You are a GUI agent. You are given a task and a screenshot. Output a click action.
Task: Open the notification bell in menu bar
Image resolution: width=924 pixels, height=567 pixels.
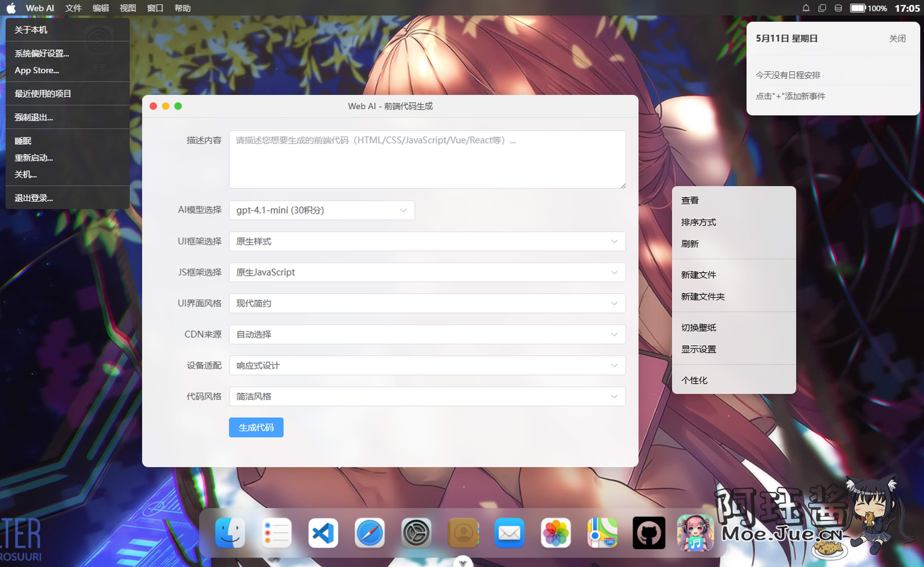tap(806, 8)
